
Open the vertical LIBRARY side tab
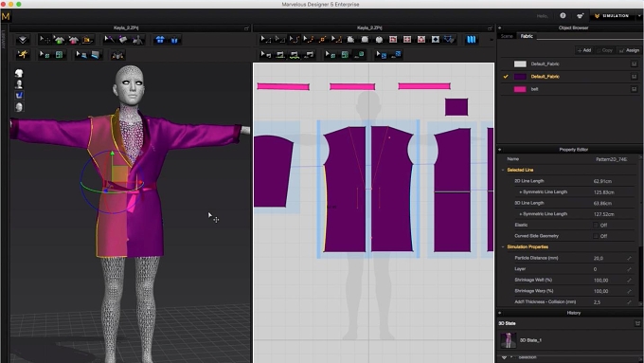[x=4, y=40]
